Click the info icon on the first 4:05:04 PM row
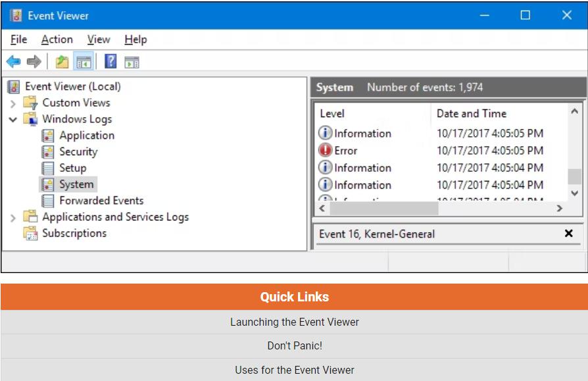The image size is (588, 381). coord(325,168)
